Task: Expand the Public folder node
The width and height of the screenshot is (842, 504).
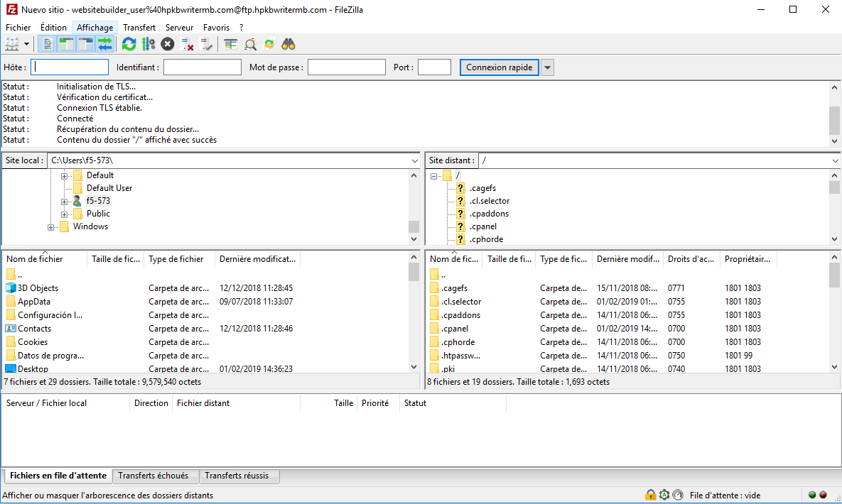Action: (x=64, y=214)
